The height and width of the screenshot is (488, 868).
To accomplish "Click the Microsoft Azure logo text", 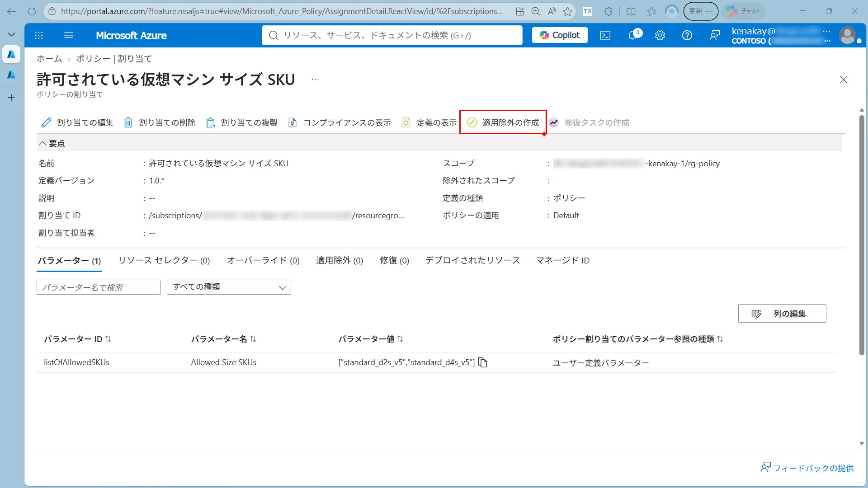I will click(131, 35).
